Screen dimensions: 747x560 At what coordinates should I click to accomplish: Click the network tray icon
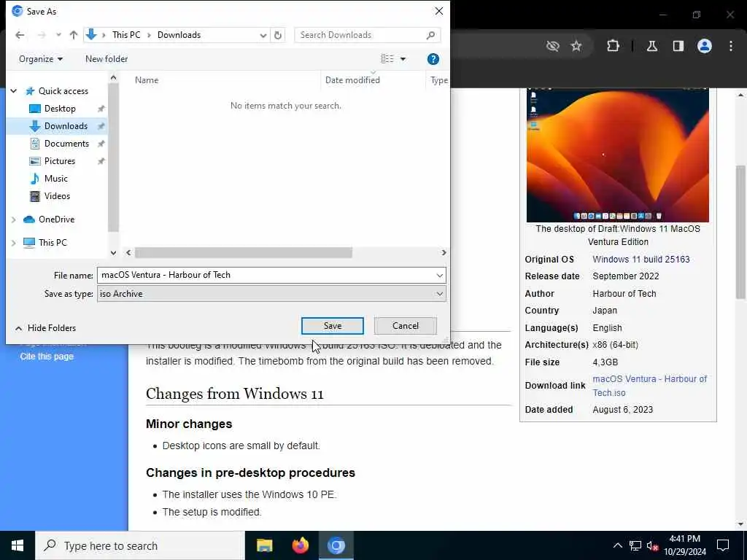coord(635,545)
